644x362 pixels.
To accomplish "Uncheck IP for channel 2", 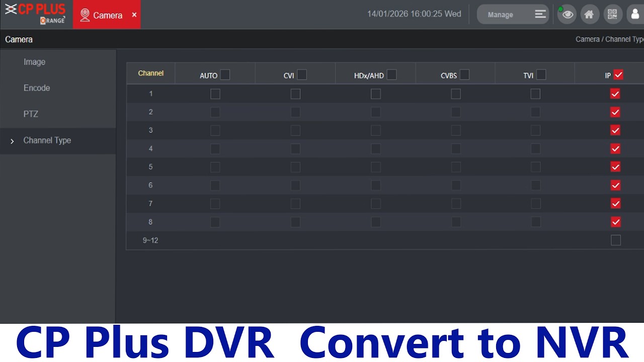I will [x=615, y=112].
